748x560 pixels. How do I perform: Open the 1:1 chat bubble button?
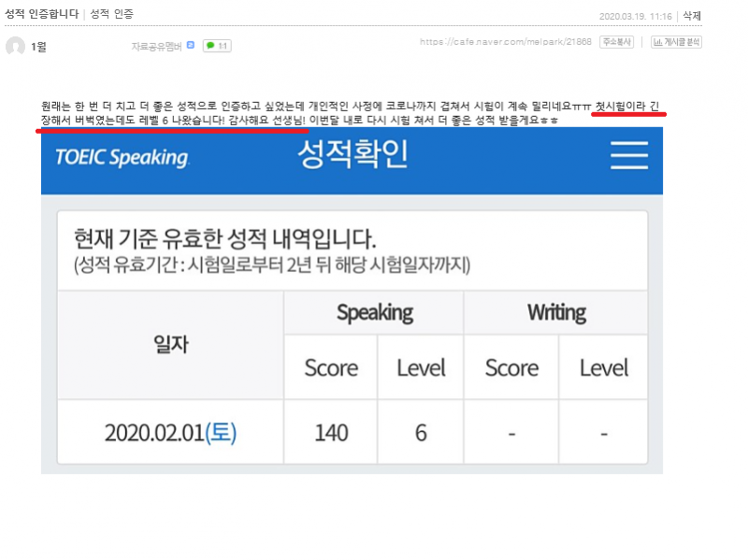click(x=217, y=46)
